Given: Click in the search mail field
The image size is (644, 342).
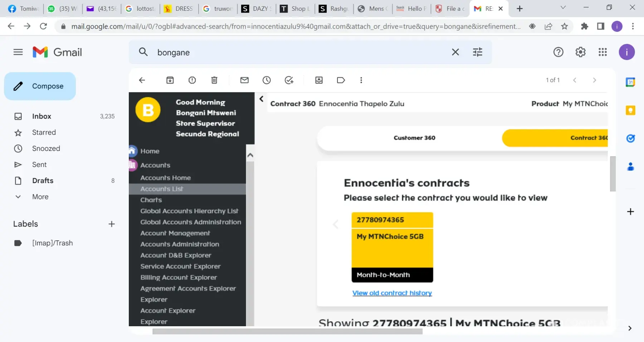Looking at the screenshot, I should click(301, 52).
